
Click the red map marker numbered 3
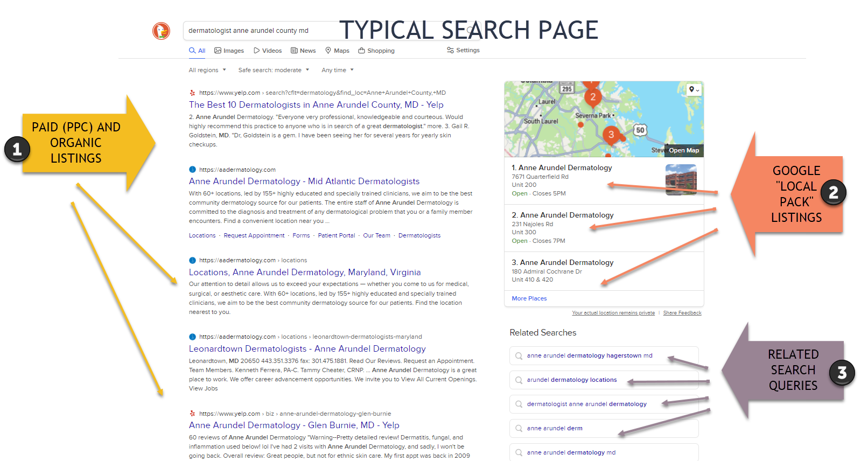point(611,135)
